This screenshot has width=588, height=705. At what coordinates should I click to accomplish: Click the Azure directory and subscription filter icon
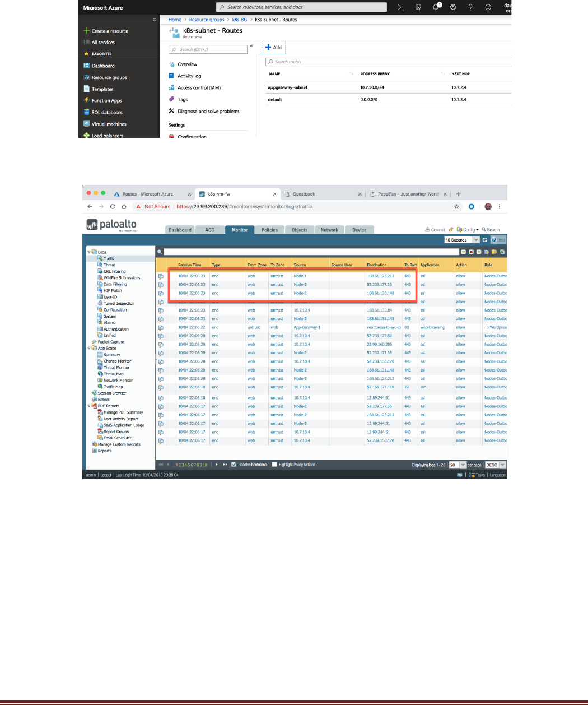coord(418,7)
